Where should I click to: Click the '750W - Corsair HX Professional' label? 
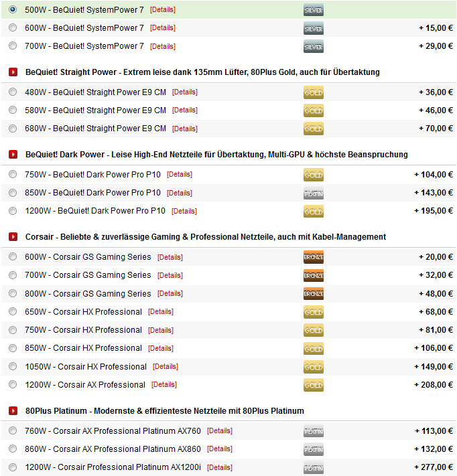click(83, 330)
